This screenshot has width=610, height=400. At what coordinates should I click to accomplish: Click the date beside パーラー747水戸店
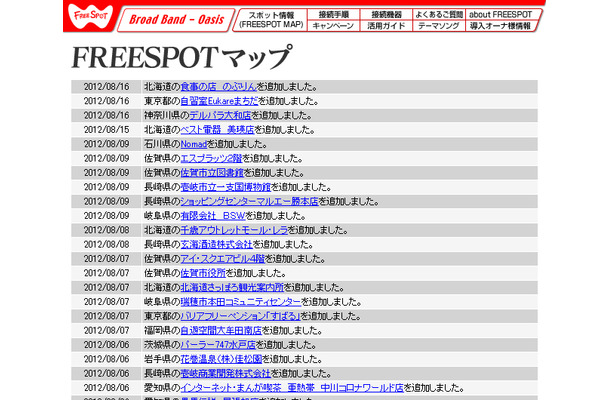pyautogui.click(x=106, y=345)
